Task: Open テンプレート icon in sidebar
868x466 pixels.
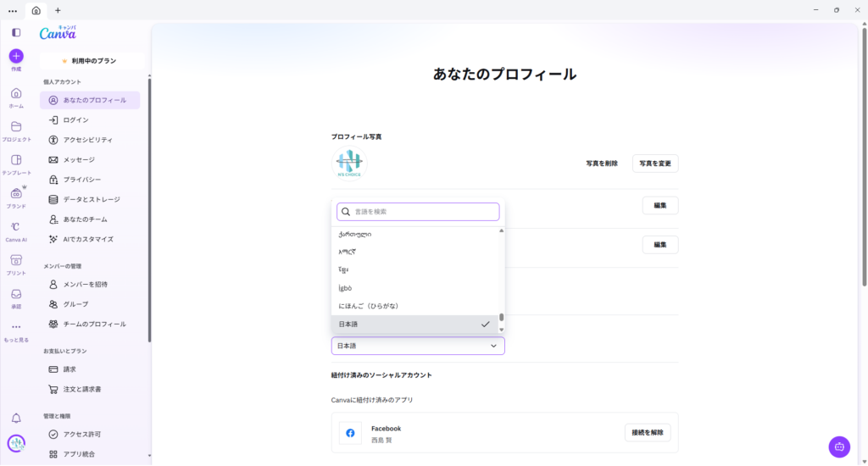Action: click(x=16, y=160)
